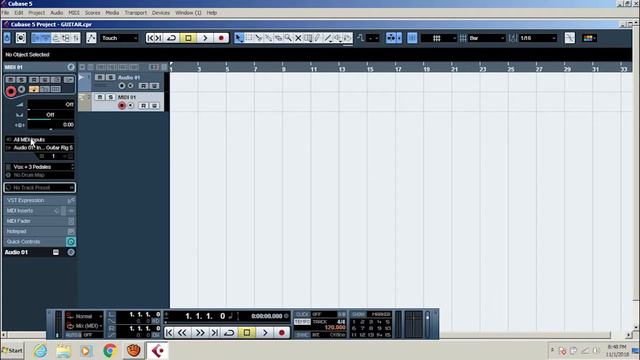Select the Object Selection arrow tool

239,38
